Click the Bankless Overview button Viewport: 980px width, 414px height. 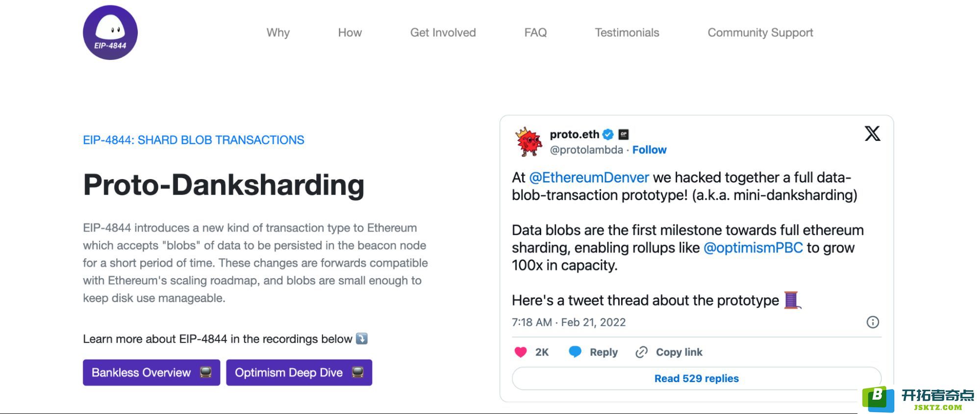pyautogui.click(x=151, y=373)
